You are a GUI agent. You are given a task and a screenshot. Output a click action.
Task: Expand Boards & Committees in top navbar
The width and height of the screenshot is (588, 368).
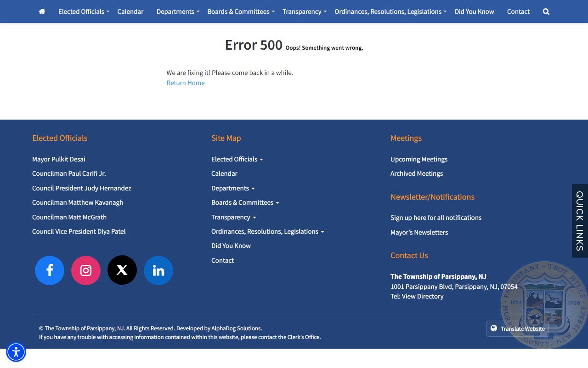point(241,11)
